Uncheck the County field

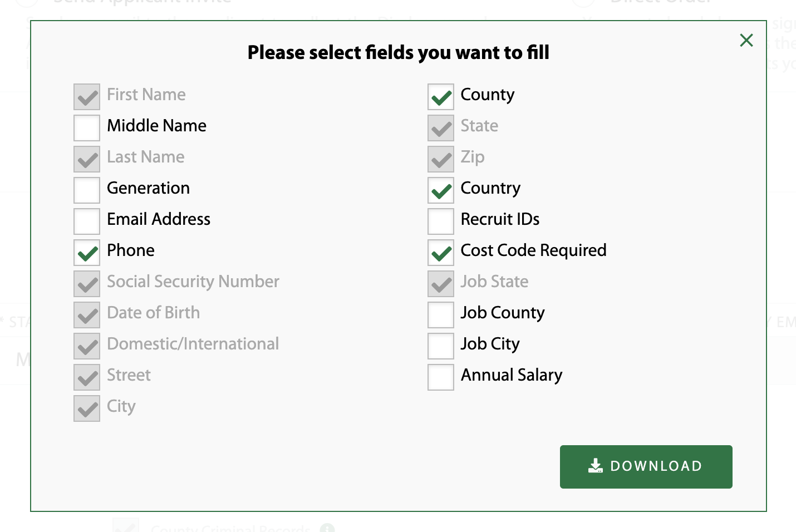click(x=441, y=96)
